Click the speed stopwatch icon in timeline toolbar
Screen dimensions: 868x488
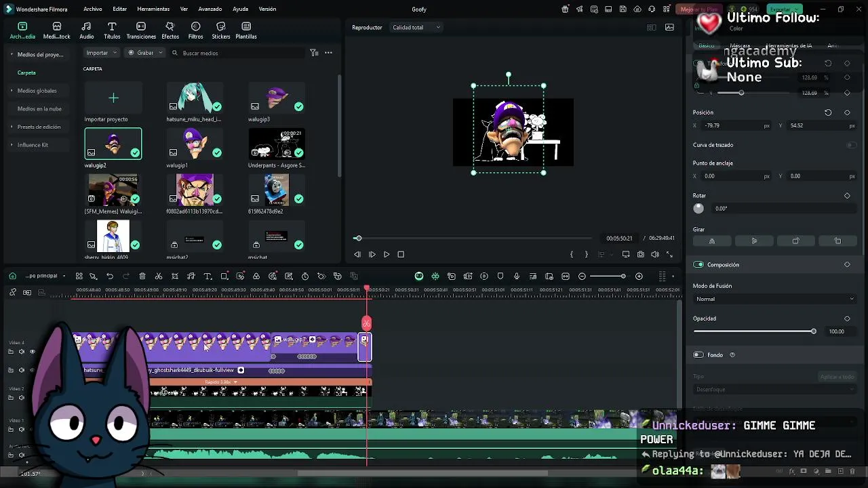click(305, 277)
